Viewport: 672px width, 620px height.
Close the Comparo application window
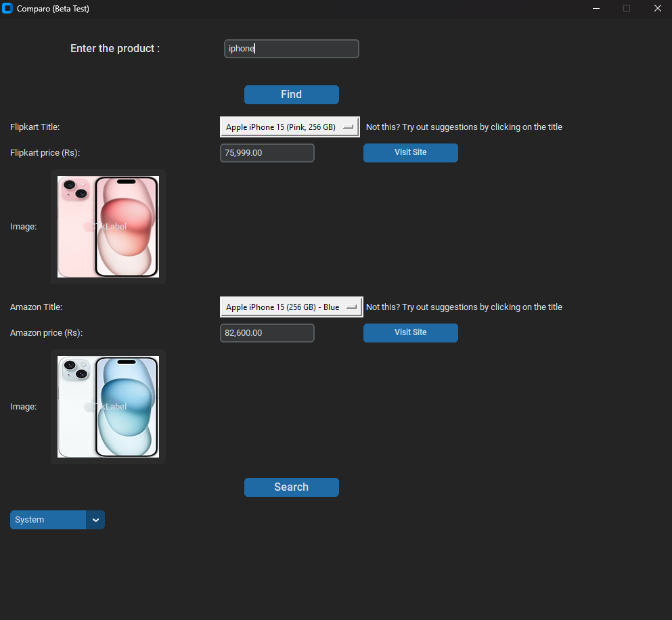tap(657, 9)
